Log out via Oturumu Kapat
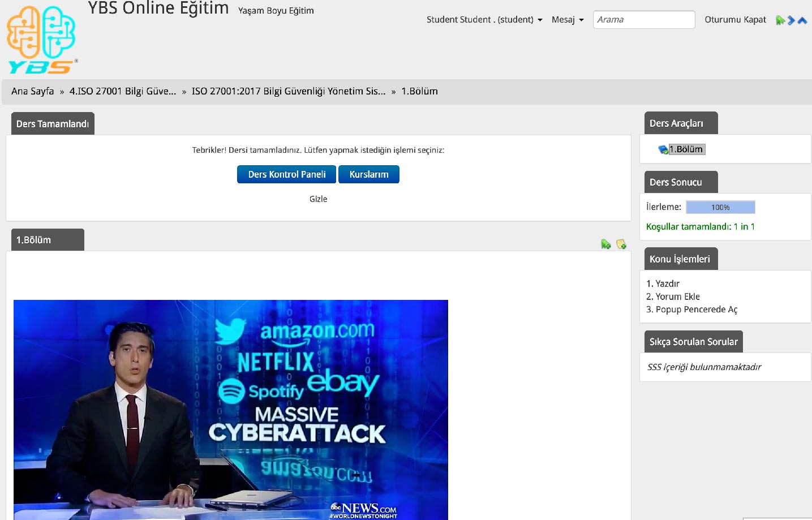 coord(735,19)
